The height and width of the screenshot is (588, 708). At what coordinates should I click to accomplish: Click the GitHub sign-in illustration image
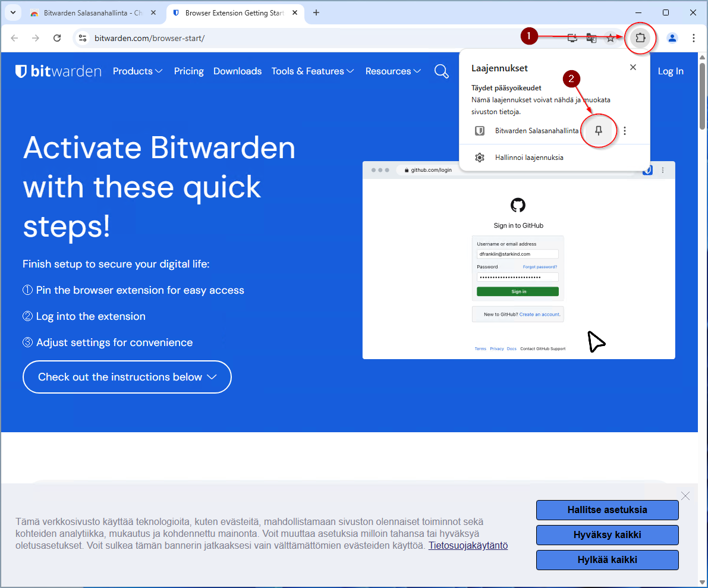pyautogui.click(x=519, y=260)
